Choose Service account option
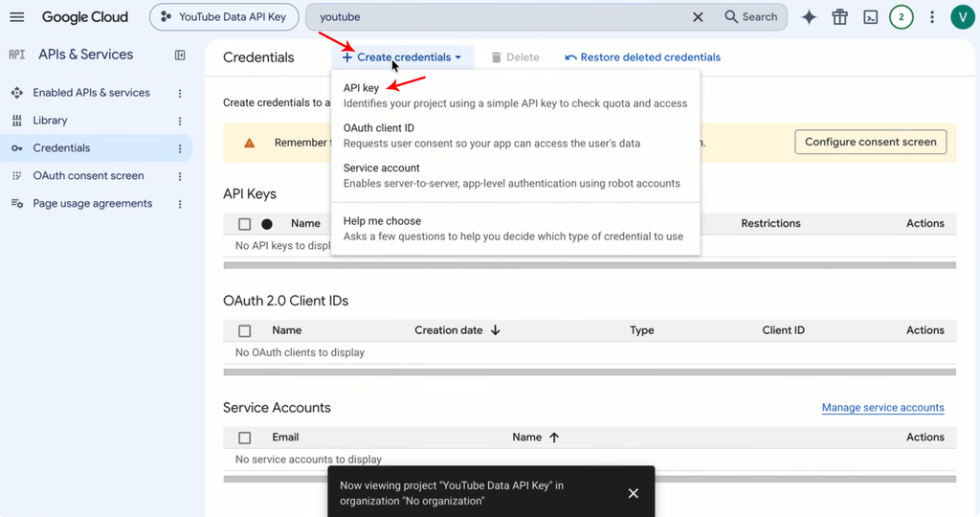Viewport: 980px width, 517px height. click(x=515, y=175)
